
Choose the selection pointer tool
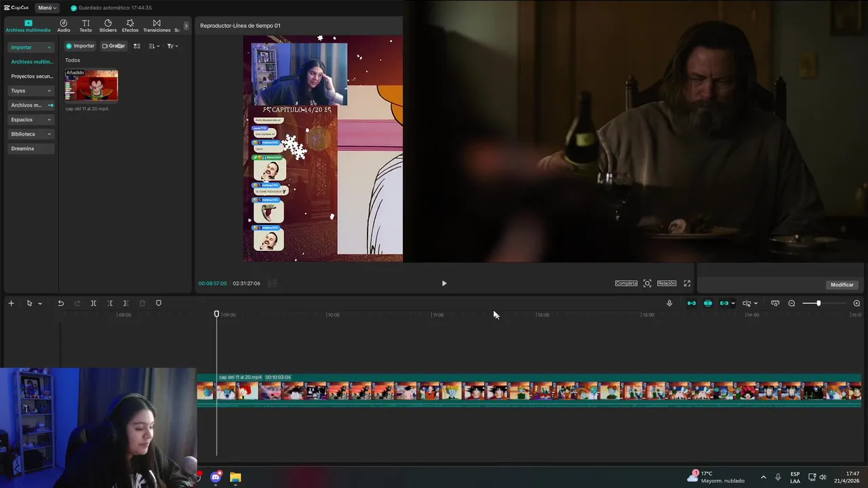(29, 303)
